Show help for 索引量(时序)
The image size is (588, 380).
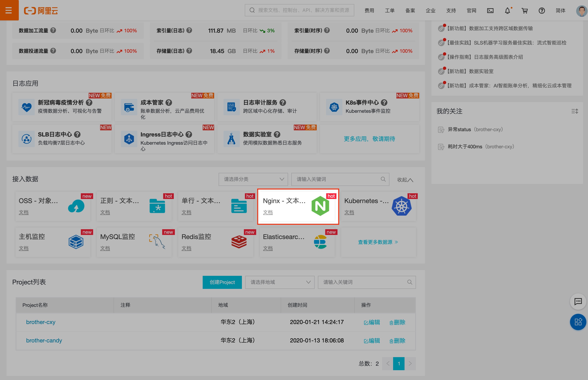click(327, 30)
